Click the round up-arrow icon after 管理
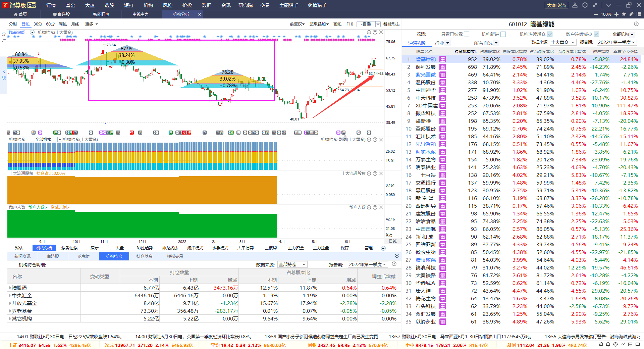Screen dimensions: 644x349 [x=383, y=248]
